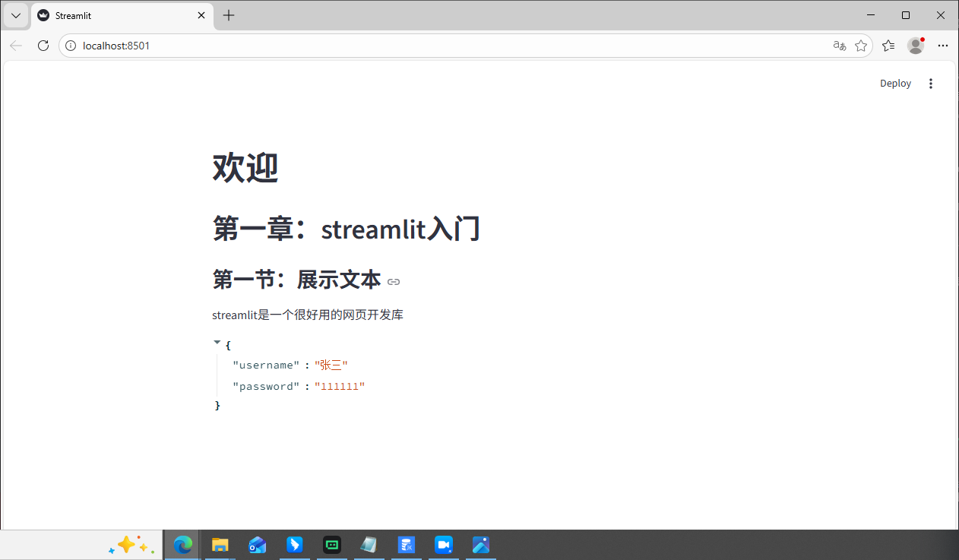Image resolution: width=959 pixels, height=560 pixels.
Task: Open a new browser tab
Action: [229, 15]
